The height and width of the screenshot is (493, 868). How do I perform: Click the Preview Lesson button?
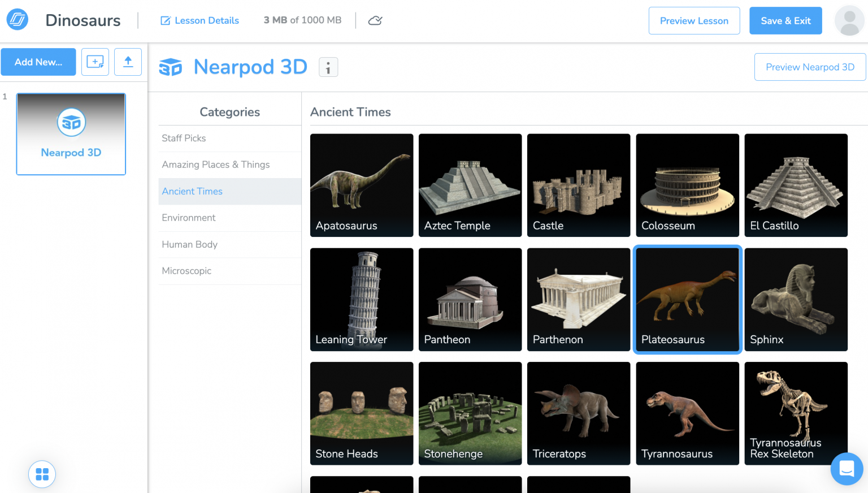click(694, 20)
